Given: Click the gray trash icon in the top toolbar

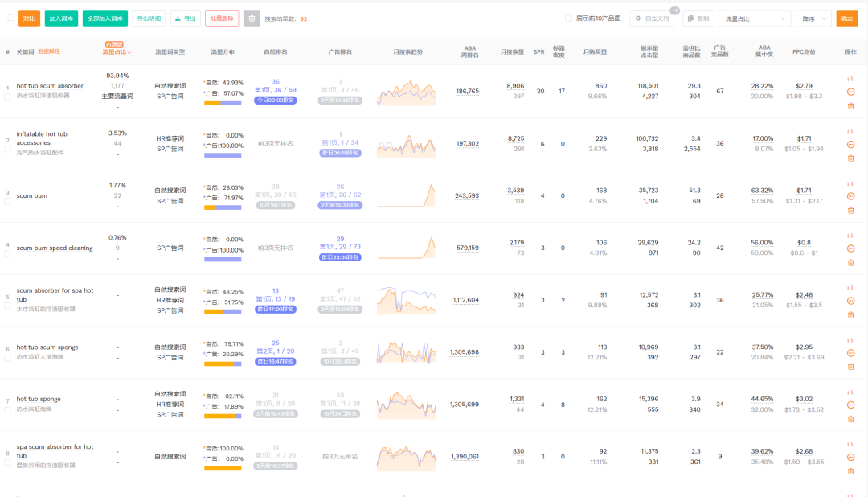Looking at the screenshot, I should pos(252,18).
